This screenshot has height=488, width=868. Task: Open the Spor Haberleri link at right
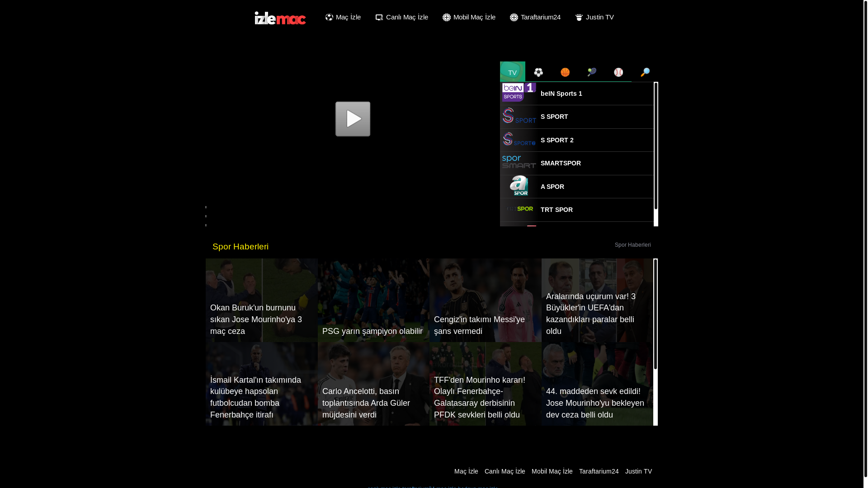pos(632,245)
